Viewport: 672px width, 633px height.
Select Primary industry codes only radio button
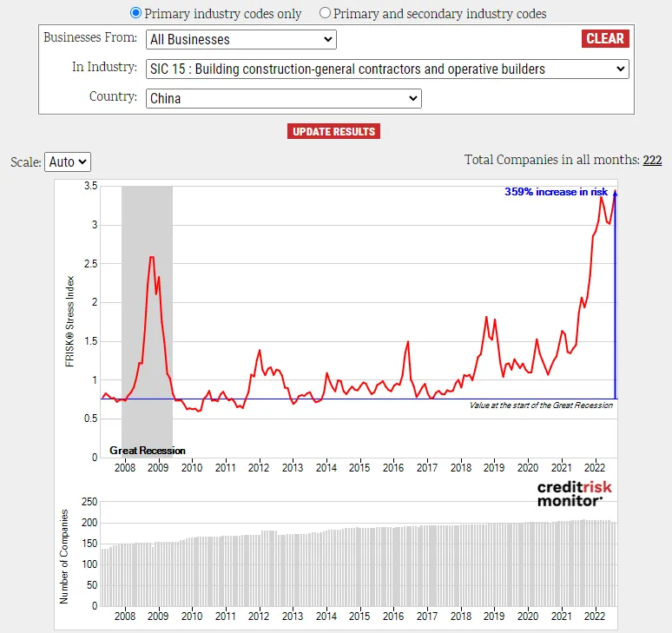(135, 13)
